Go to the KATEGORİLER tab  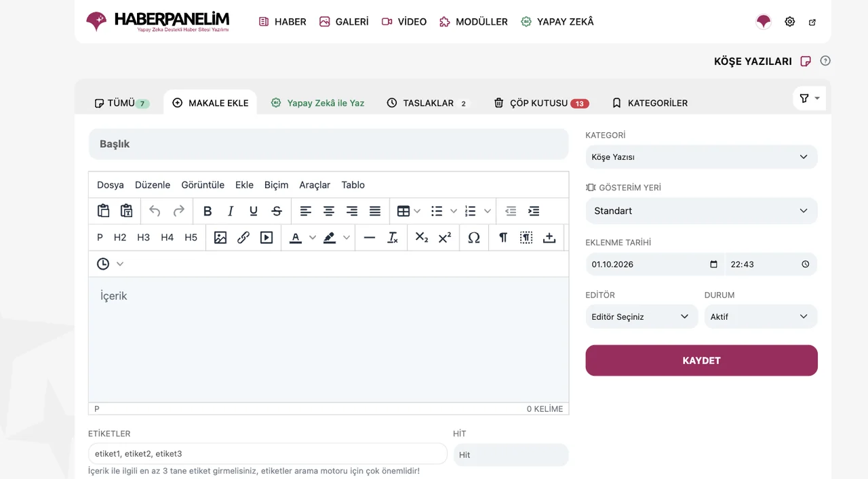(x=650, y=103)
